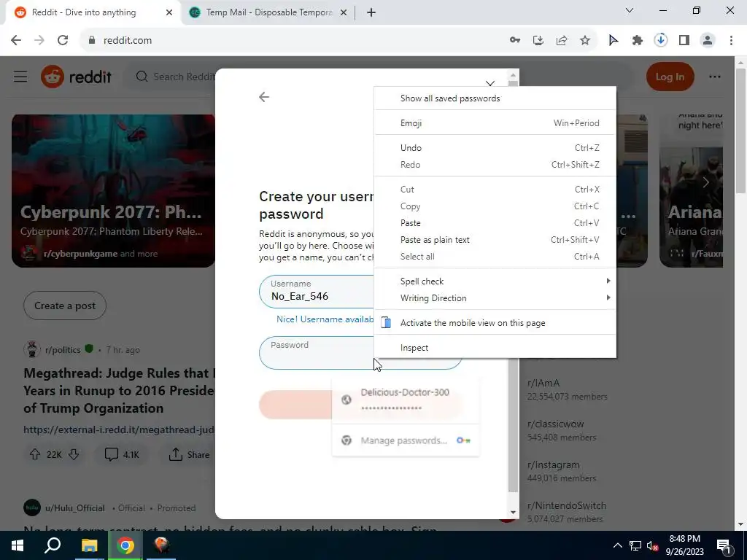Open the Reddit hamburger menu

(20, 77)
